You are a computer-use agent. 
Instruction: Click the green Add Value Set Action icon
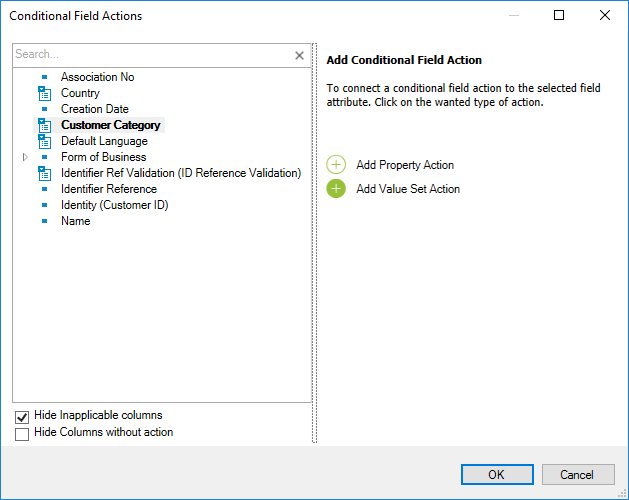click(336, 189)
